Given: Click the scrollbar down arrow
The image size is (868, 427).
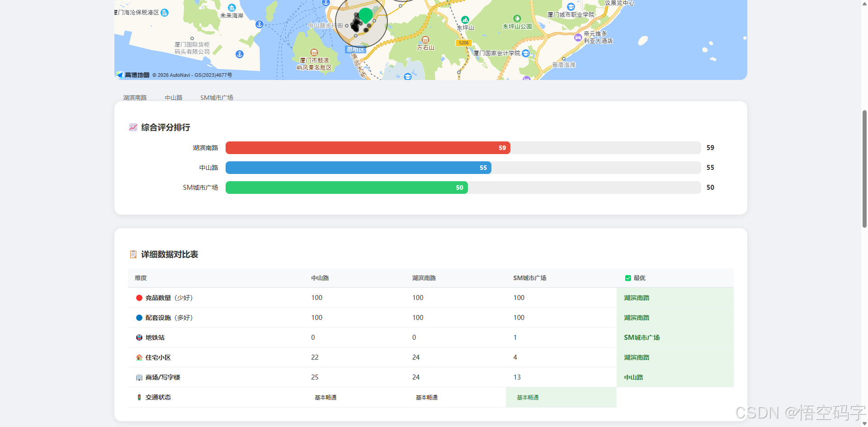Looking at the screenshot, I should click(864, 423).
